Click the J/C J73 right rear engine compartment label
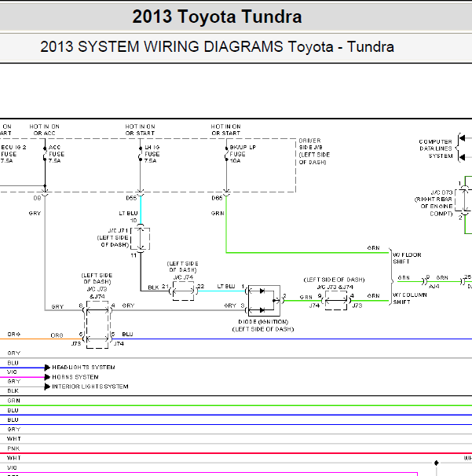The image size is (472, 476). click(434, 203)
